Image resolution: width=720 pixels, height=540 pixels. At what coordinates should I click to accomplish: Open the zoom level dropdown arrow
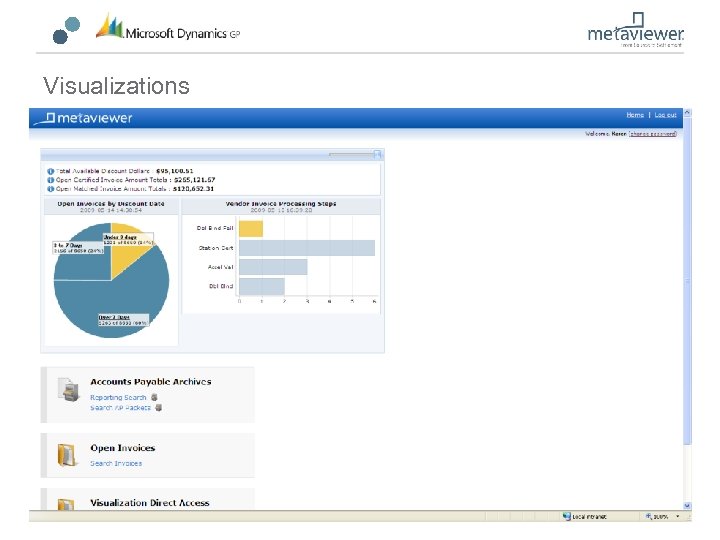point(678,517)
